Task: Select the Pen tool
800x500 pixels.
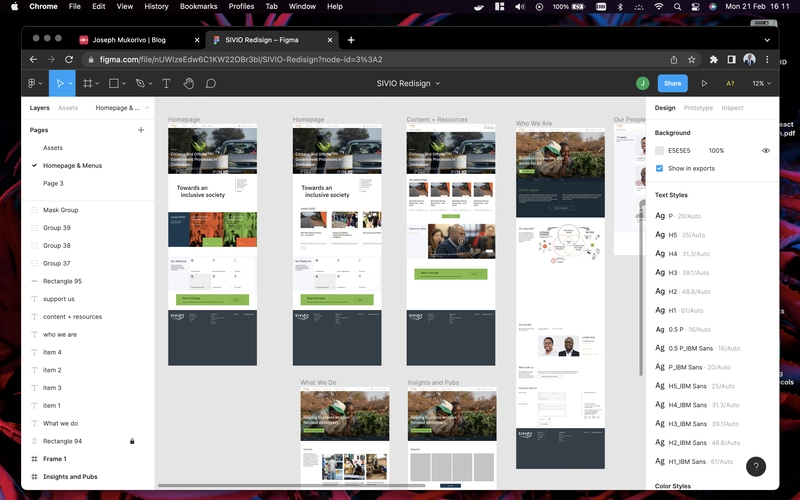Action: point(140,84)
